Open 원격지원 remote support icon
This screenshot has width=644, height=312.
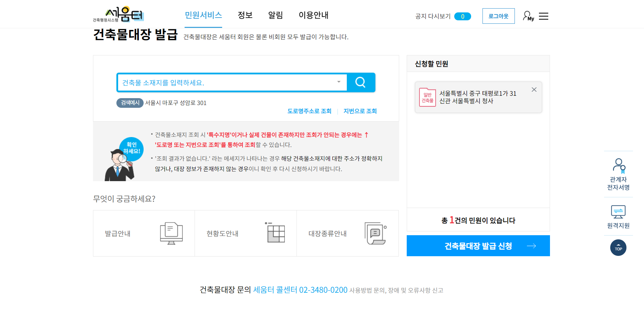pos(618,212)
